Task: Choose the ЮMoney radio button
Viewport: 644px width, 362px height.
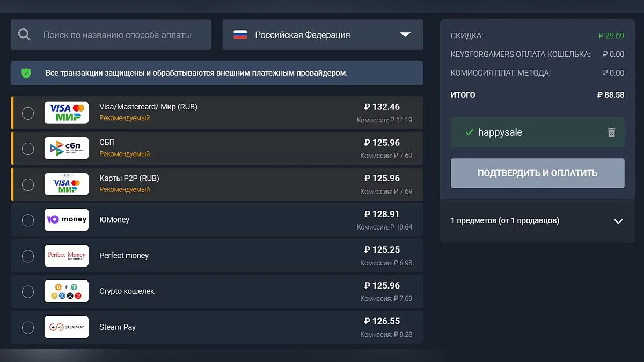Action: click(x=28, y=220)
